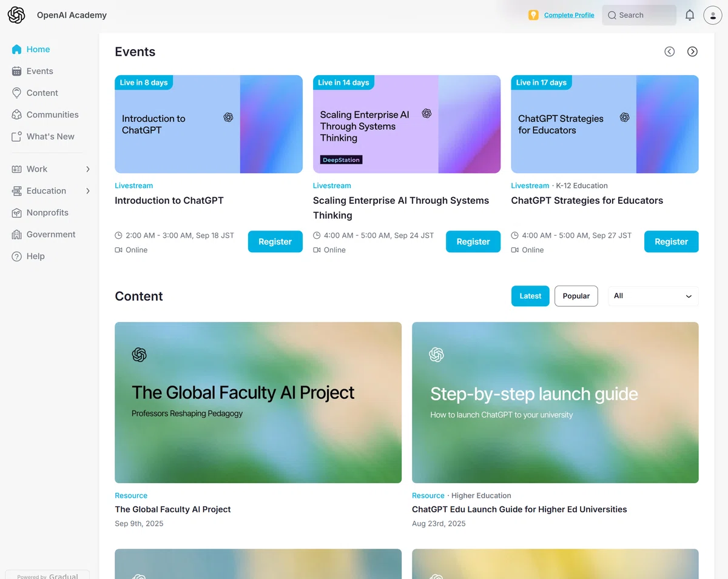Click the Communities icon in sidebar
728x579 pixels.
coord(16,115)
